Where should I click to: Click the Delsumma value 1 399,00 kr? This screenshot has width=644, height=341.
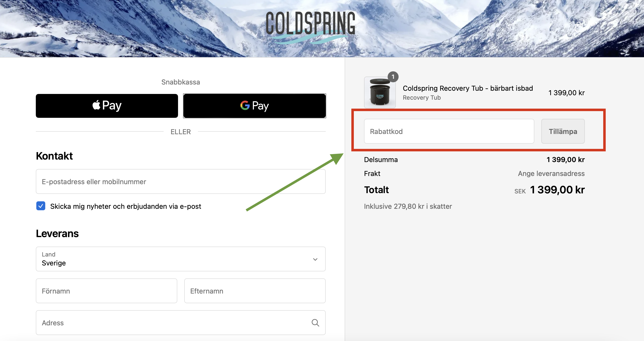[565, 160]
